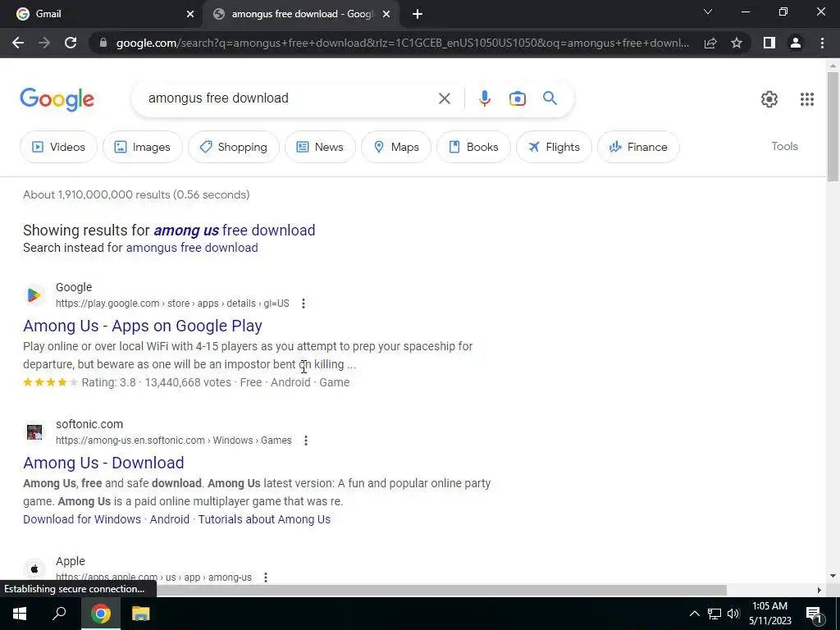840x630 pixels.
Task: Click the Google Play favicon
Action: (34, 295)
